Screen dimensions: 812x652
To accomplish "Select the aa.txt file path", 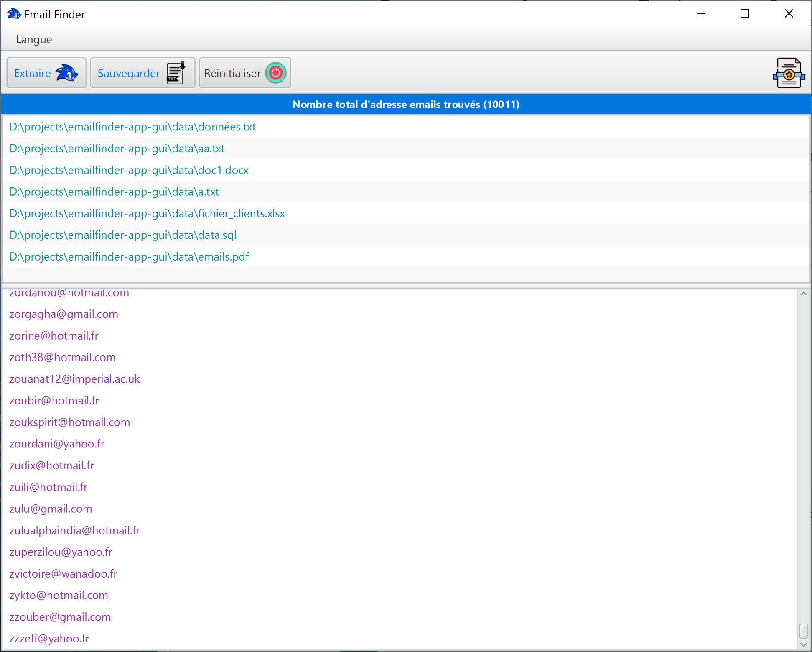I will (117, 148).
